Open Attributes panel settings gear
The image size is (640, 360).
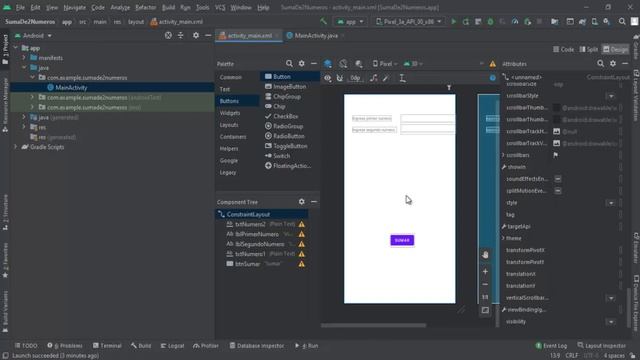coord(613,64)
